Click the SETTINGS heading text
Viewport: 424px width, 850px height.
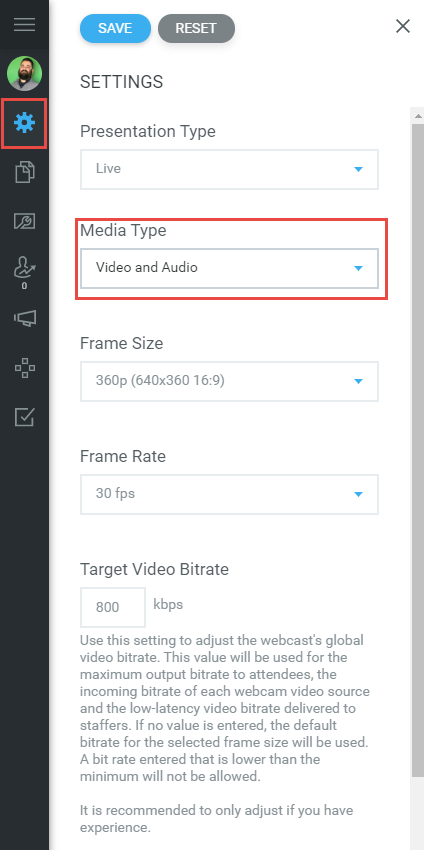click(x=121, y=82)
